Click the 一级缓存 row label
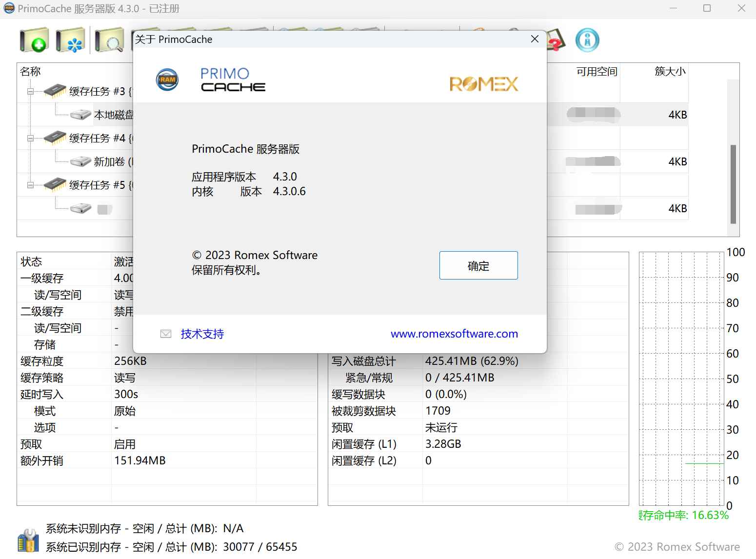 coord(42,278)
